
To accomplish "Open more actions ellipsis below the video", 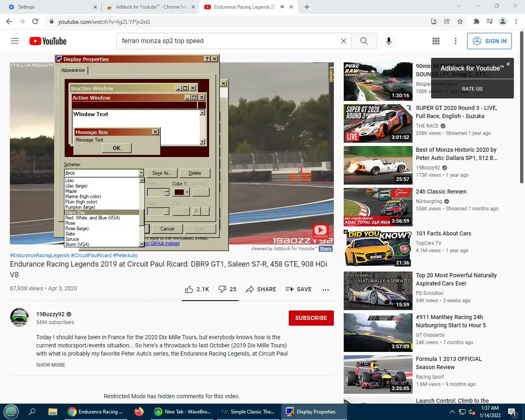I will pos(326,290).
